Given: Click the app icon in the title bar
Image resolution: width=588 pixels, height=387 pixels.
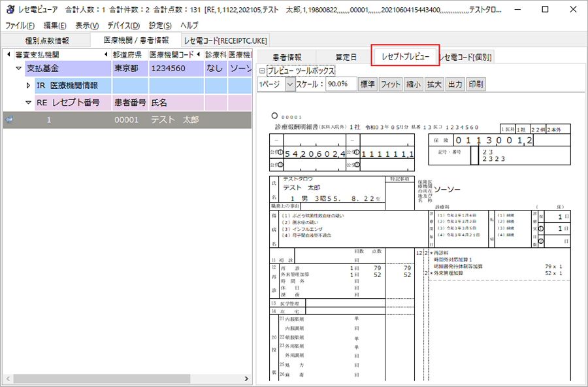Looking at the screenshot, I should point(10,10).
